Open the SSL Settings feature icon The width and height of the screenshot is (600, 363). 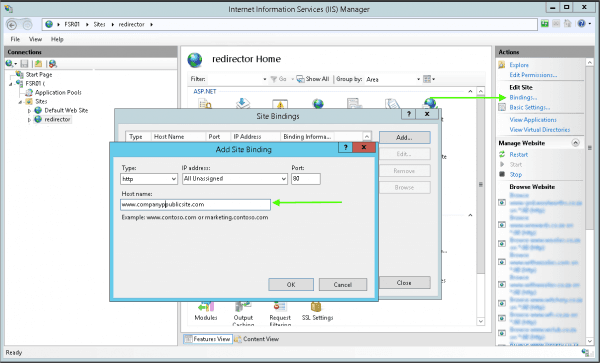[317, 311]
